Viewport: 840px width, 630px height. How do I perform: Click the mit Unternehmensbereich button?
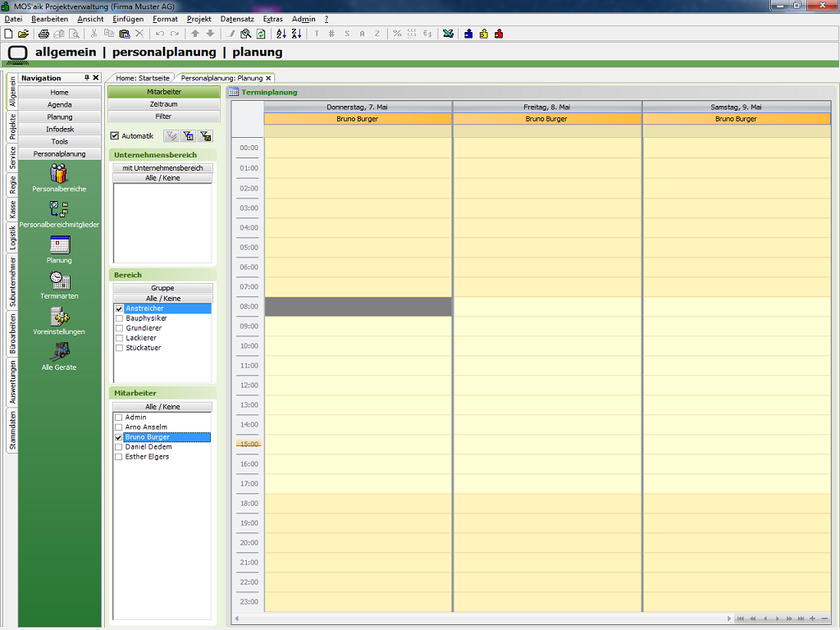click(x=162, y=168)
